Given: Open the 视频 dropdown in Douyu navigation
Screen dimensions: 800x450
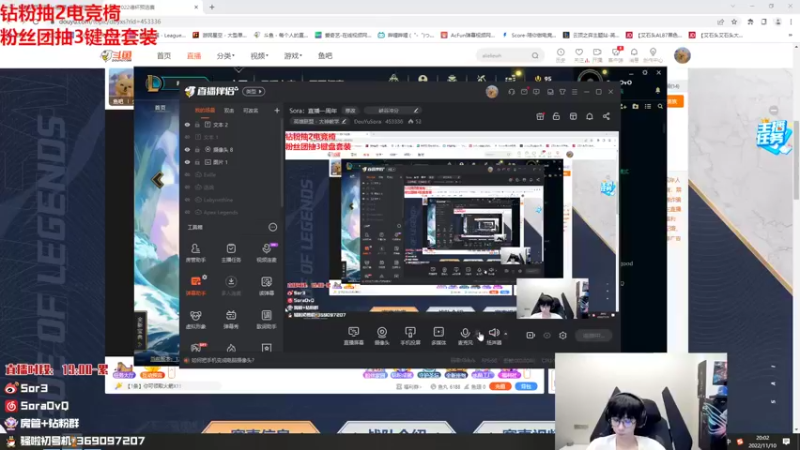Looking at the screenshot, I should 259,56.
